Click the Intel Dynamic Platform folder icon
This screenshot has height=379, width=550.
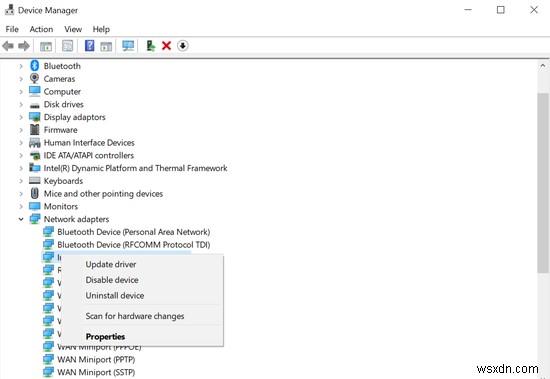35,168
